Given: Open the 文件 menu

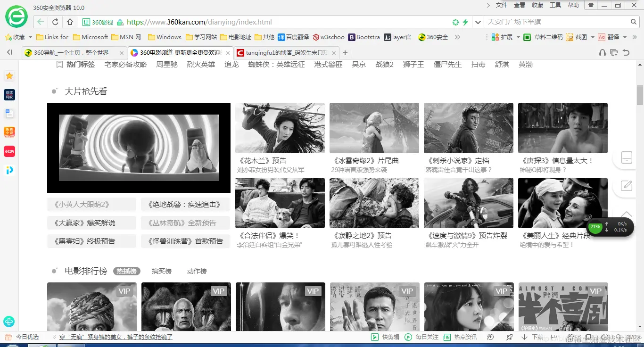Looking at the screenshot, I should tap(502, 5).
